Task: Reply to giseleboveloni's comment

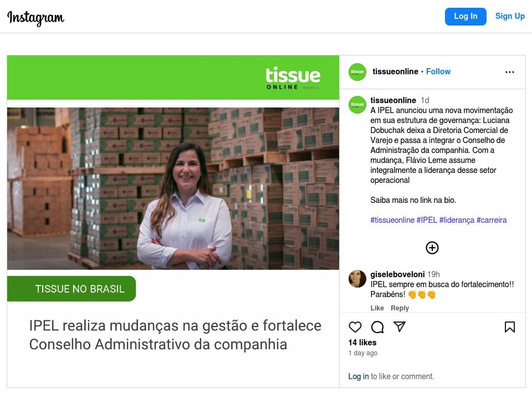Action: pos(400,308)
